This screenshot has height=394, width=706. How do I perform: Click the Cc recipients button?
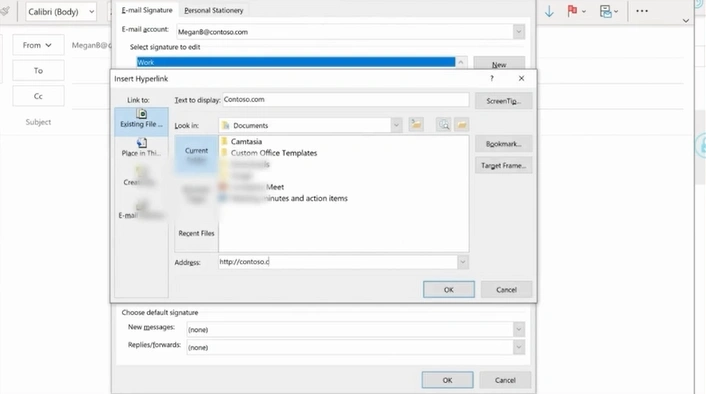(x=38, y=96)
